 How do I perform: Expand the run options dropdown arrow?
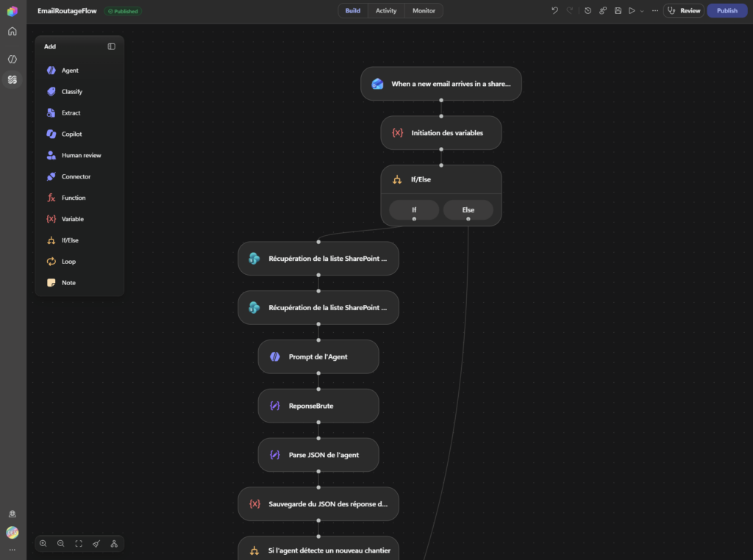click(x=642, y=11)
